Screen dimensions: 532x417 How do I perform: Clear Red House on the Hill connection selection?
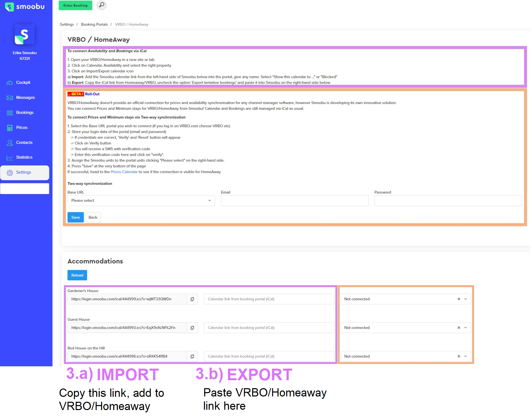pyautogui.click(x=459, y=357)
